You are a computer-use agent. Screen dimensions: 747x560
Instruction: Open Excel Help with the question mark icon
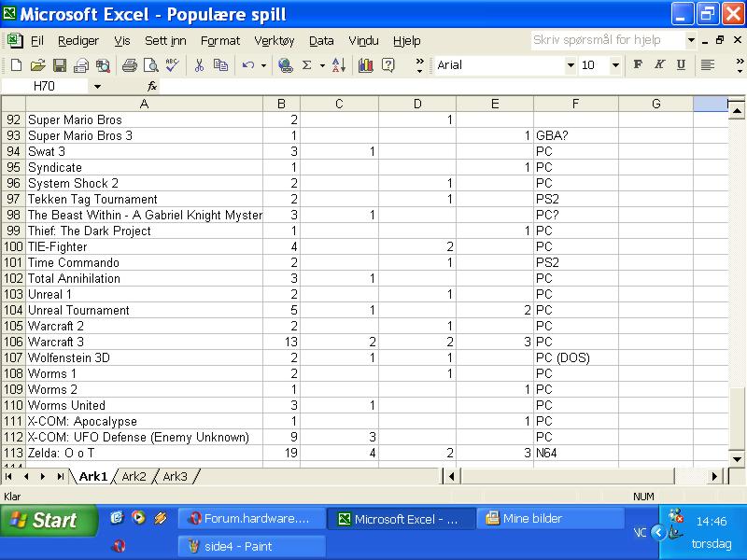pyautogui.click(x=388, y=64)
